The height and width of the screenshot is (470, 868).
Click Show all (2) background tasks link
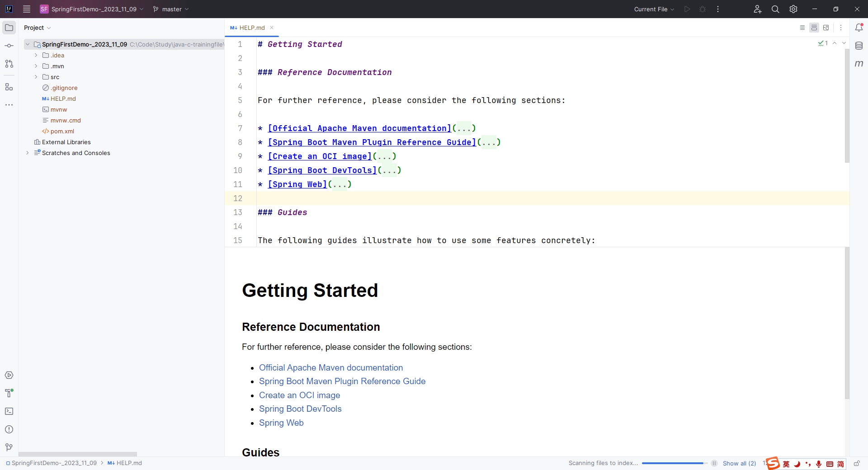tap(739, 463)
